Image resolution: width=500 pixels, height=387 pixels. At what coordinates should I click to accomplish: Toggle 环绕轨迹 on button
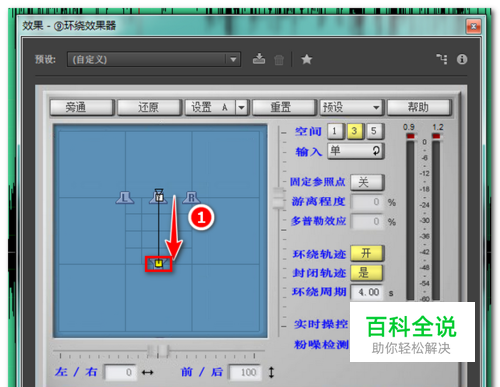[367, 253]
